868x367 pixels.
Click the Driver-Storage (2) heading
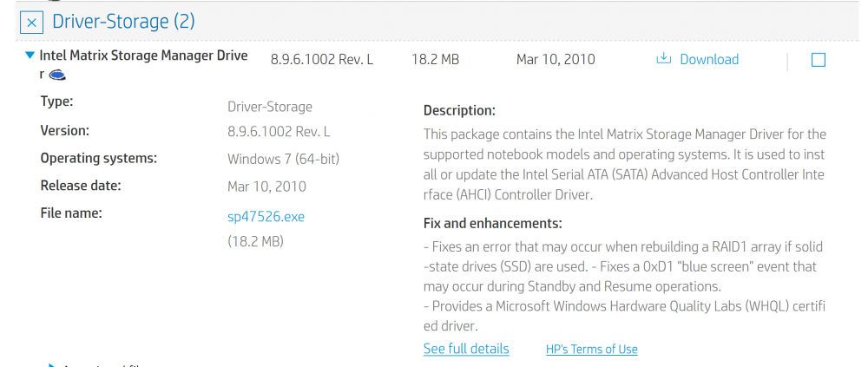point(123,22)
